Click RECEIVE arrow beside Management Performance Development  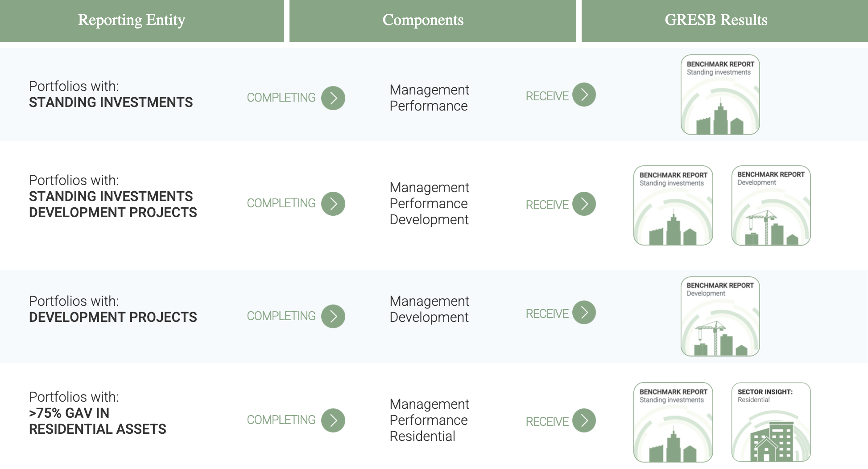tap(584, 204)
